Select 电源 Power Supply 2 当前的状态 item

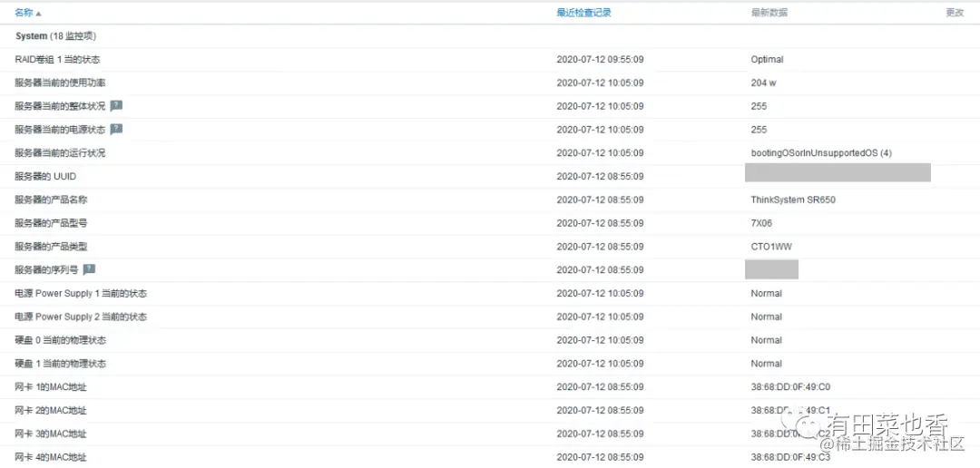pyautogui.click(x=82, y=317)
